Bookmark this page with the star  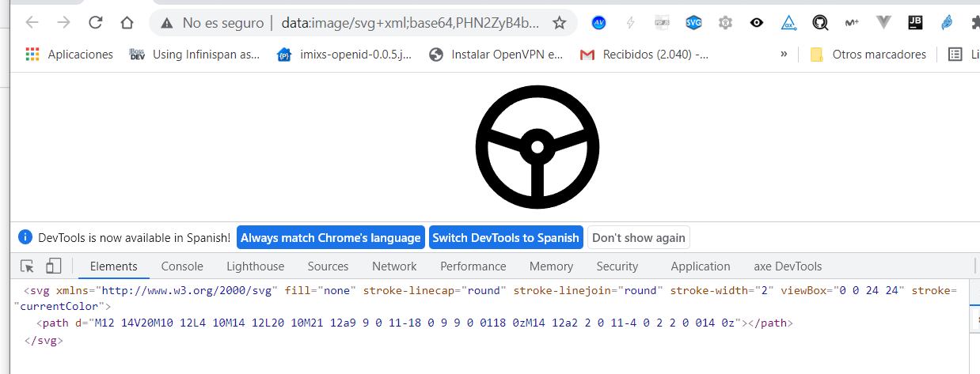559,23
